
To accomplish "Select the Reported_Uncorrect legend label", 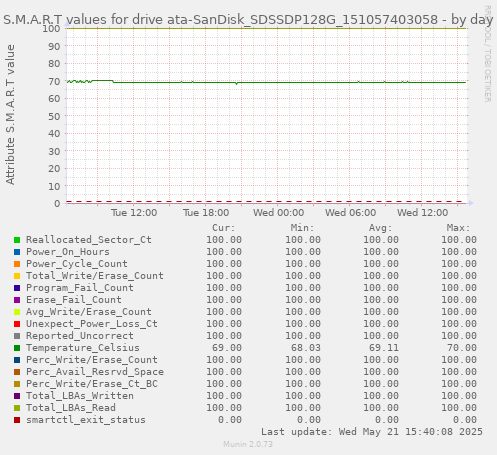I will coord(80,336).
